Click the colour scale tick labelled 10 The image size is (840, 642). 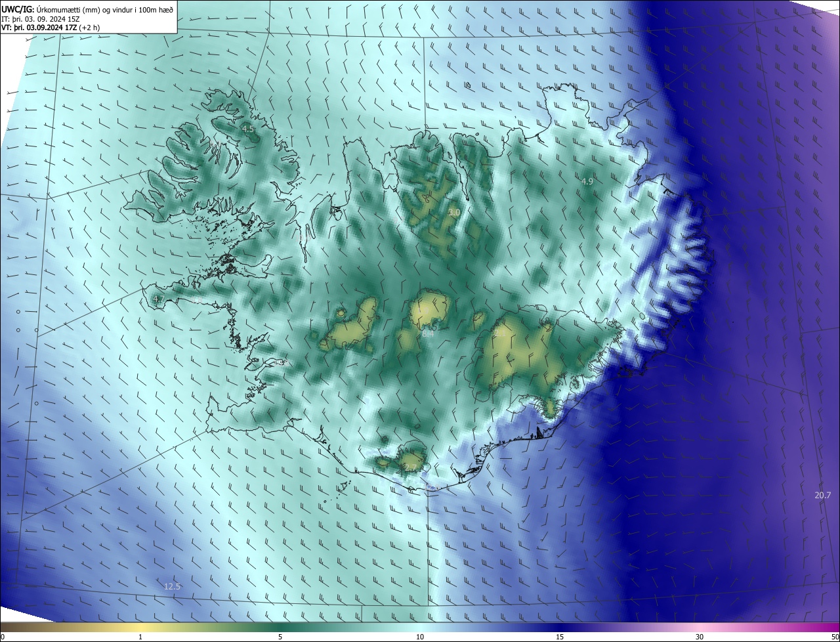point(420,637)
